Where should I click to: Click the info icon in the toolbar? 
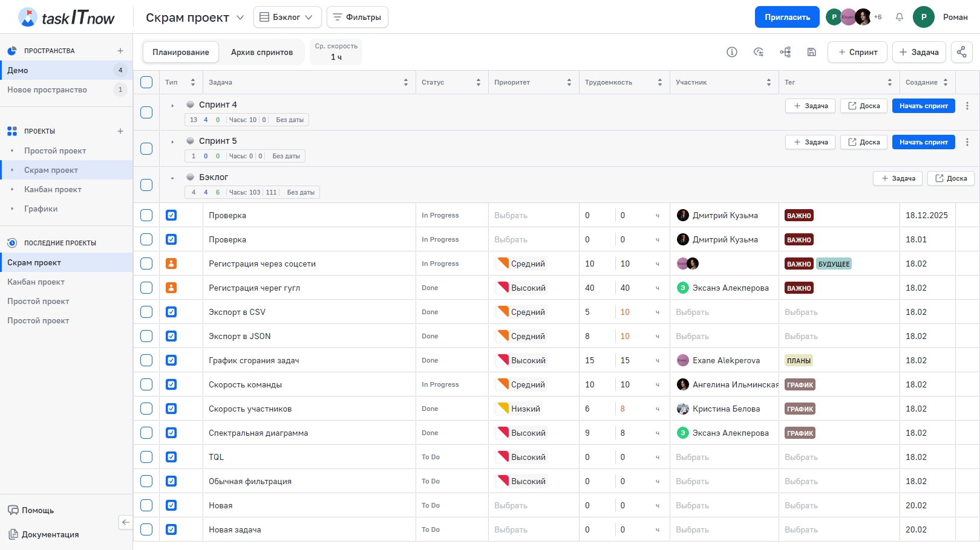(x=731, y=52)
